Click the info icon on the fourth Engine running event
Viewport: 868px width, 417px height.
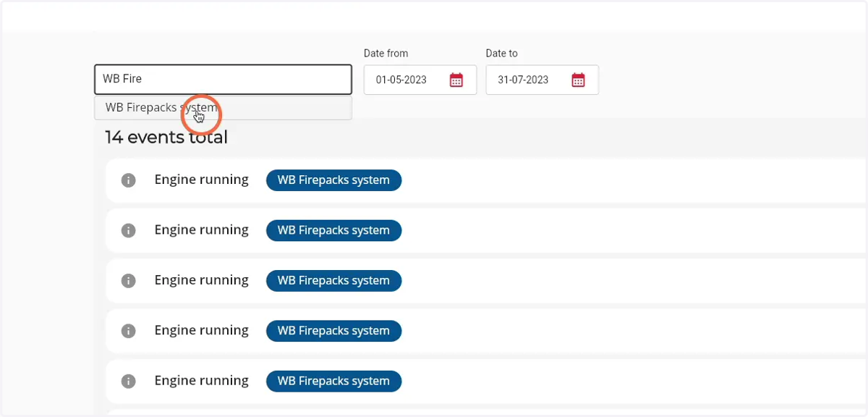(129, 331)
